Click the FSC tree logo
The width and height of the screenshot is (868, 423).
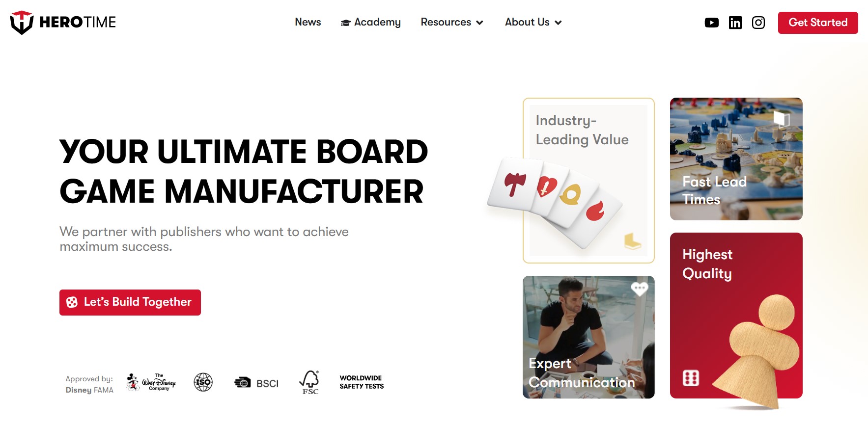tap(309, 382)
